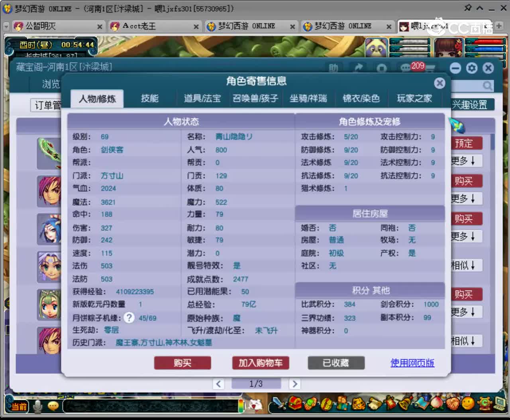Open the yellow chat bubble icon at bottom left
The width and height of the screenshot is (510, 420).
click(53, 406)
